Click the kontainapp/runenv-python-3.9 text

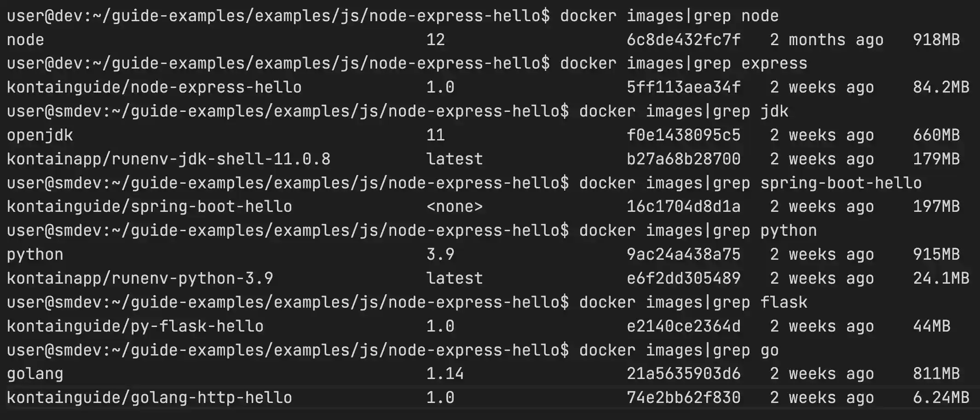coord(140,279)
